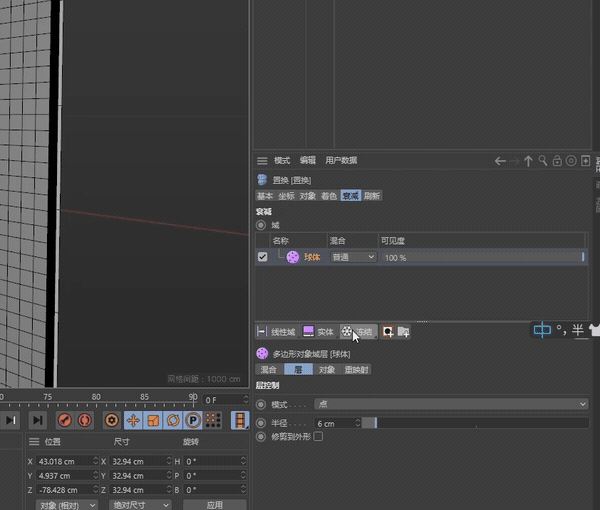
Task: Open keyframe selection settings gear icon
Action: (112, 420)
